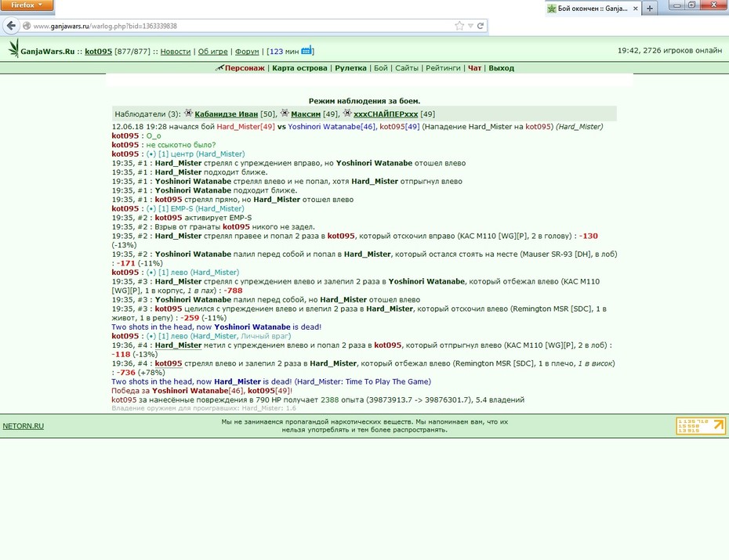Click Hard_Mister[49] in battle start line
Image resolution: width=729 pixels, height=560 pixels.
pyautogui.click(x=246, y=127)
